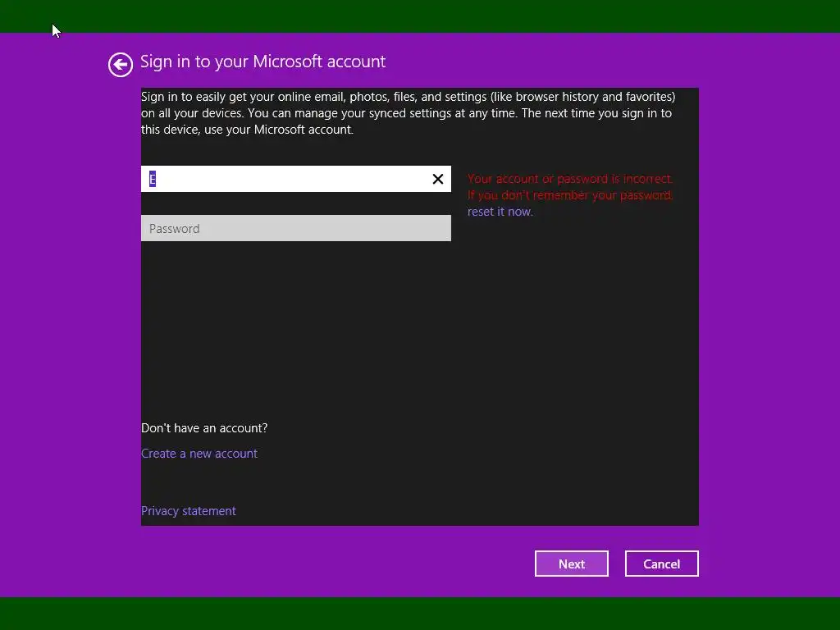Continue with the Next button
This screenshot has height=630, width=840.
(x=572, y=564)
